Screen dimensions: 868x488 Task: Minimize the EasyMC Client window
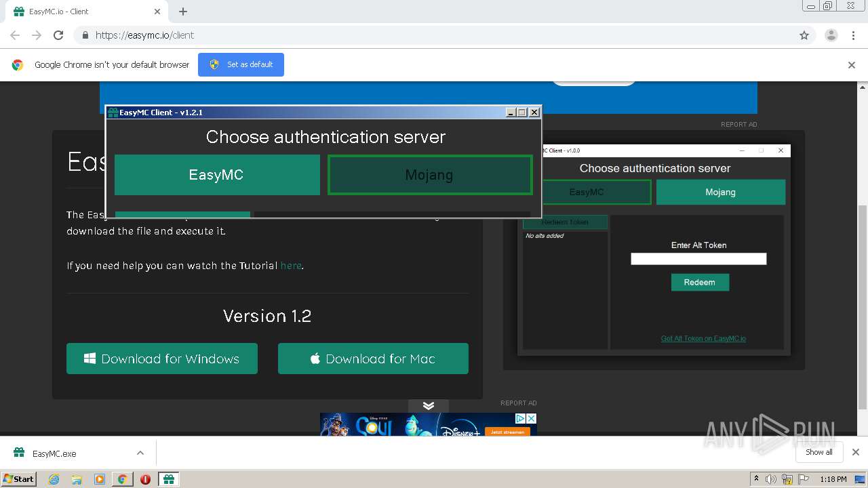[511, 113]
